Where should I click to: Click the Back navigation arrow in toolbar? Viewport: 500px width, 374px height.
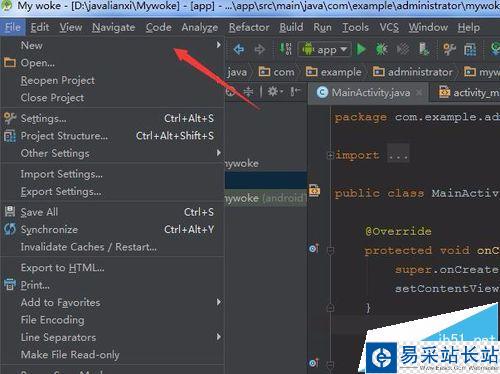(x=239, y=50)
